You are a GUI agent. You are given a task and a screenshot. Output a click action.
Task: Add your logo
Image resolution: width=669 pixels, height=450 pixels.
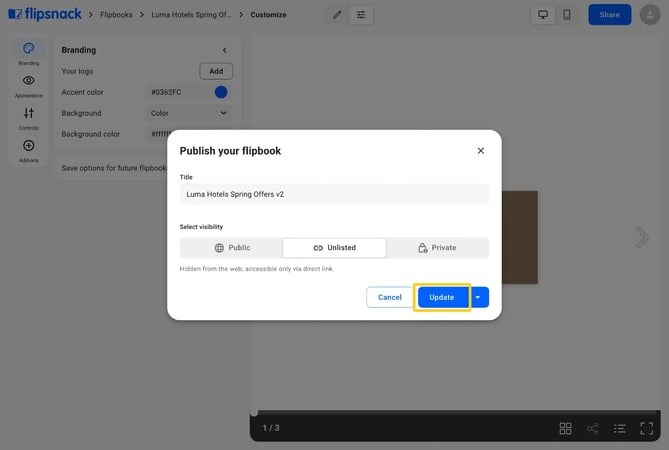[x=216, y=71]
